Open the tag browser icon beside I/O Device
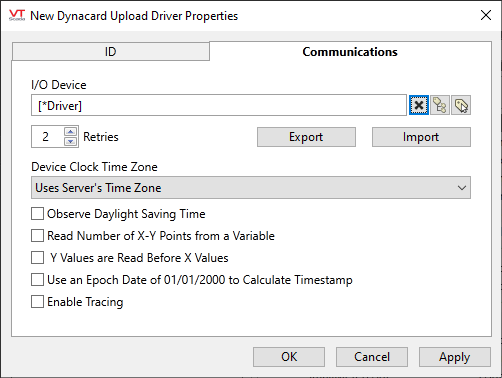This screenshot has width=502, height=378. tap(440, 105)
